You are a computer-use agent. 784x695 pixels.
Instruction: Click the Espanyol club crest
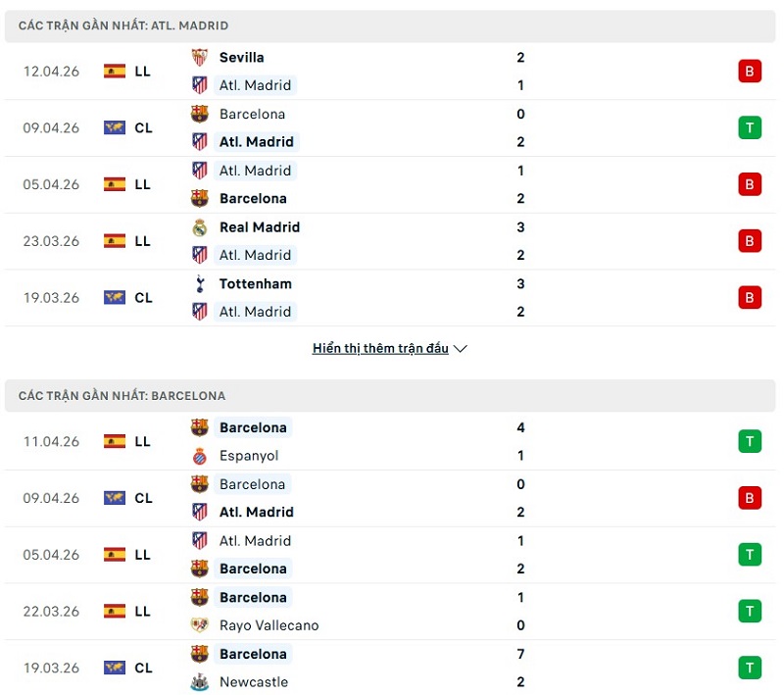coord(199,455)
